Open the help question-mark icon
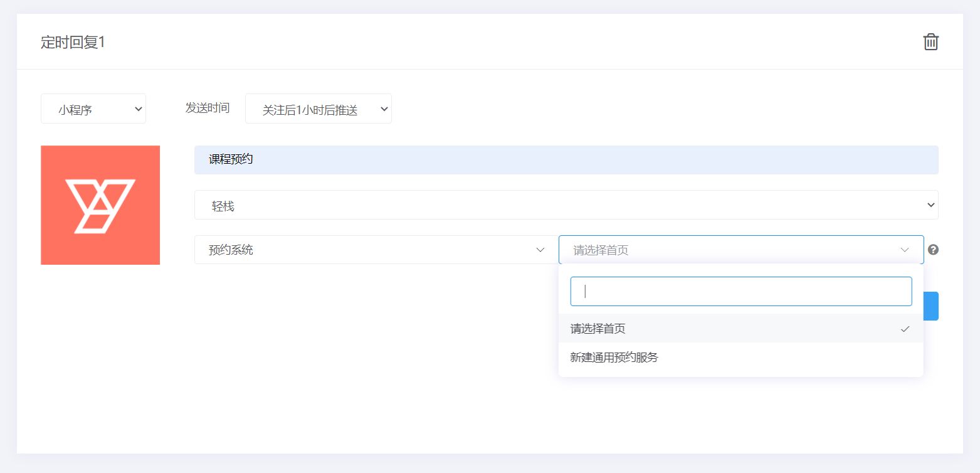This screenshot has width=980, height=473. tap(933, 250)
